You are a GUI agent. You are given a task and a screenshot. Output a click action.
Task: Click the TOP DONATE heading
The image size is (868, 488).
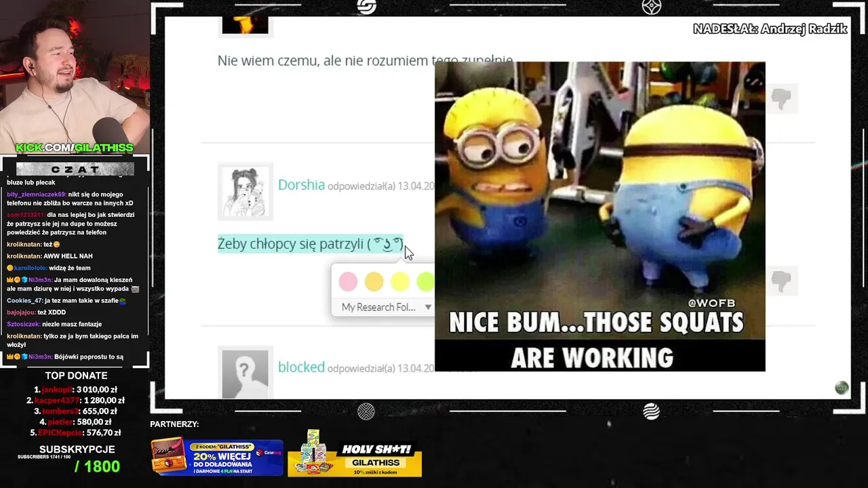coord(76,375)
